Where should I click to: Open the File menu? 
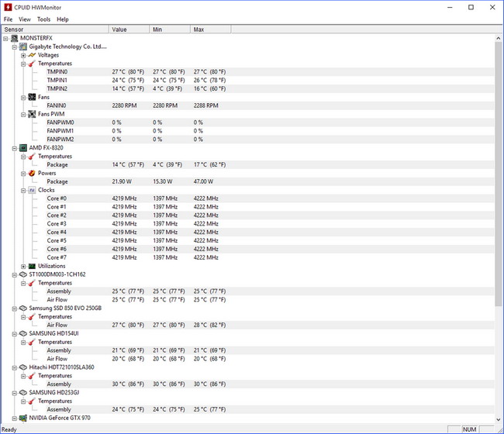[x=8, y=19]
